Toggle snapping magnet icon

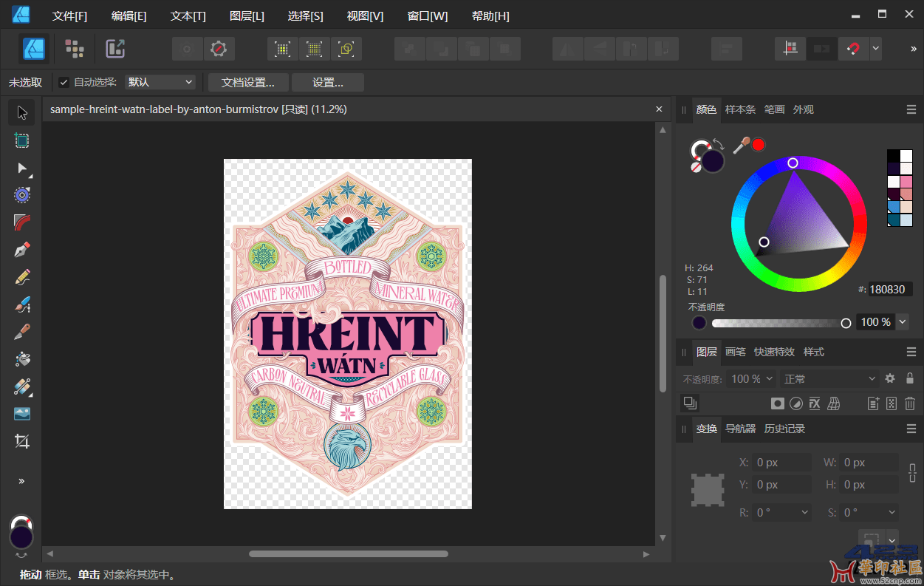(x=853, y=49)
